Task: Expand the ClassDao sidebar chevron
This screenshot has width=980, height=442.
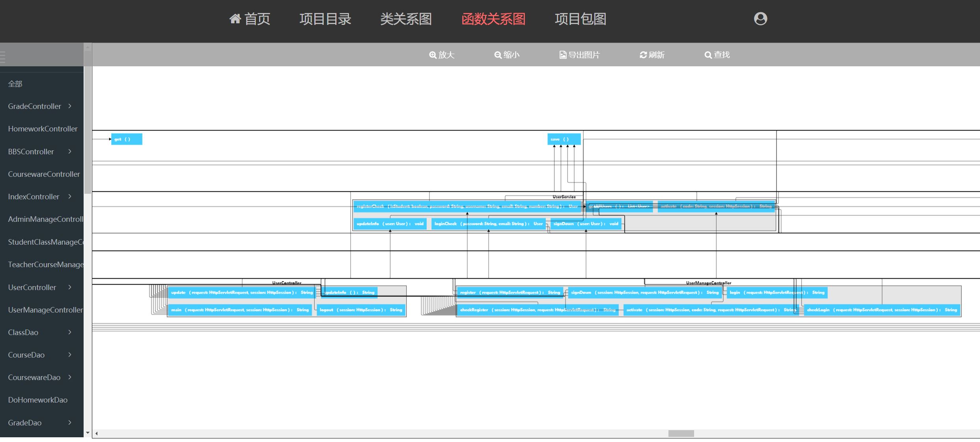Action: [70, 332]
